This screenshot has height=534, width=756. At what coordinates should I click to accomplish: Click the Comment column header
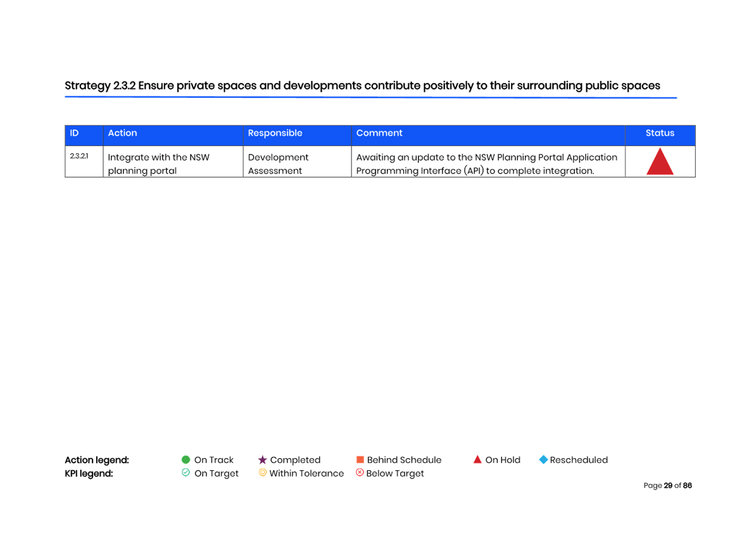point(488,135)
